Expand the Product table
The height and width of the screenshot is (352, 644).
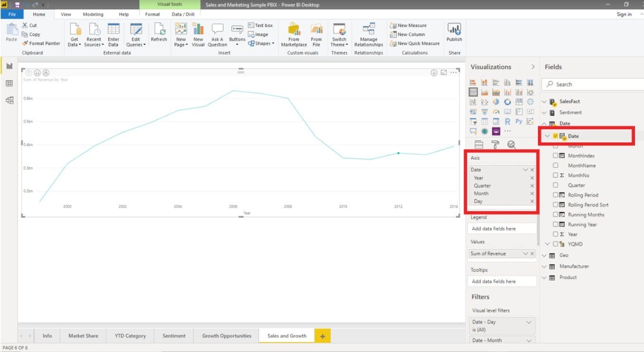tap(545, 277)
